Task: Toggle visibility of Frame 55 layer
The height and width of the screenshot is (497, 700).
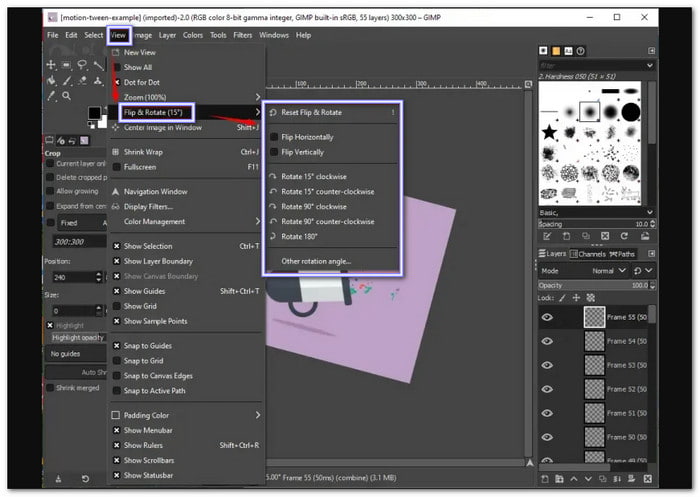Action: click(x=547, y=317)
